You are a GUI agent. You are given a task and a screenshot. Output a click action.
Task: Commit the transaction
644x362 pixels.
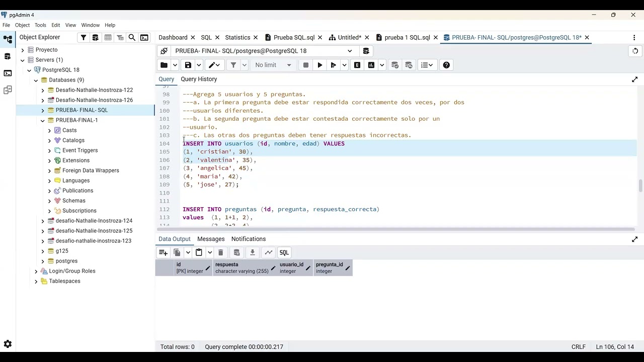[395, 65]
